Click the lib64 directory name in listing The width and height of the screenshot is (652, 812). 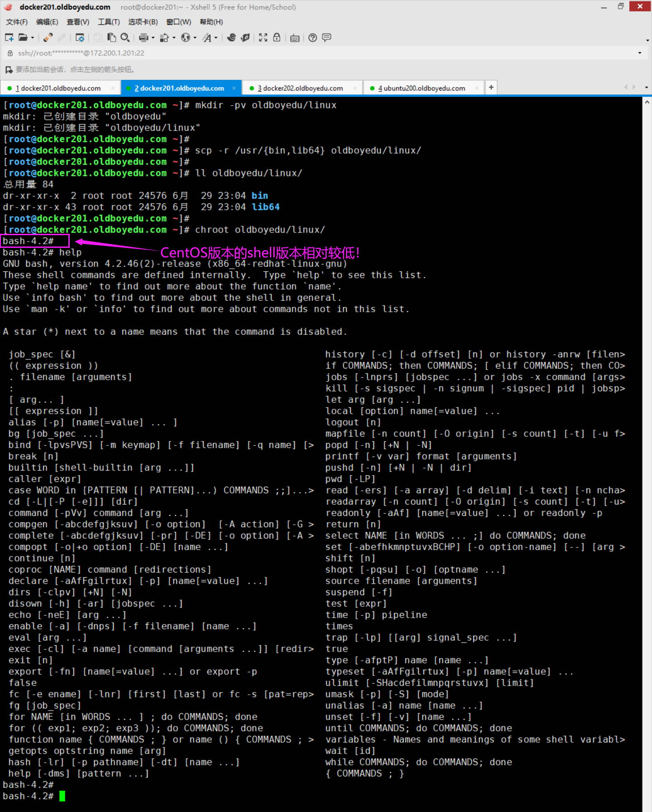[266, 207]
